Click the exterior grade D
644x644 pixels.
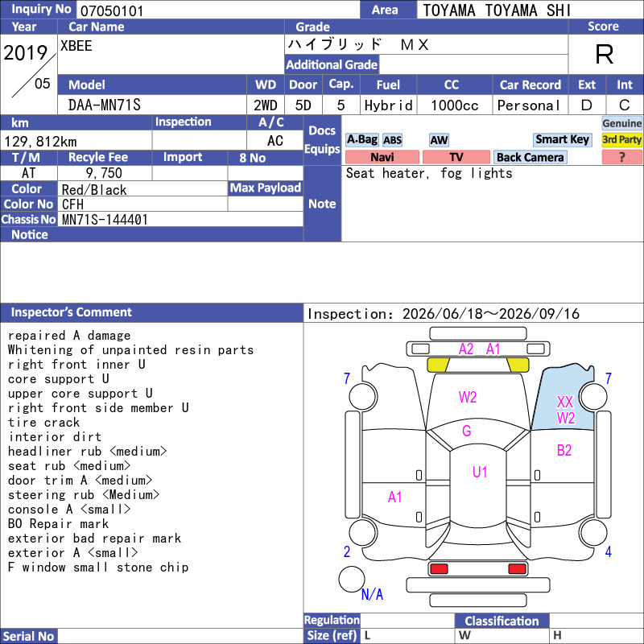[587, 105]
